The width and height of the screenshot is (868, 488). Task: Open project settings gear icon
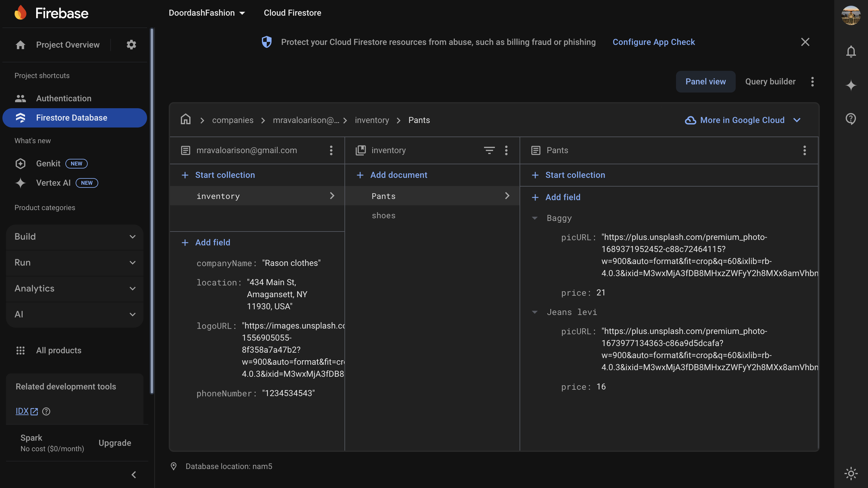click(131, 45)
